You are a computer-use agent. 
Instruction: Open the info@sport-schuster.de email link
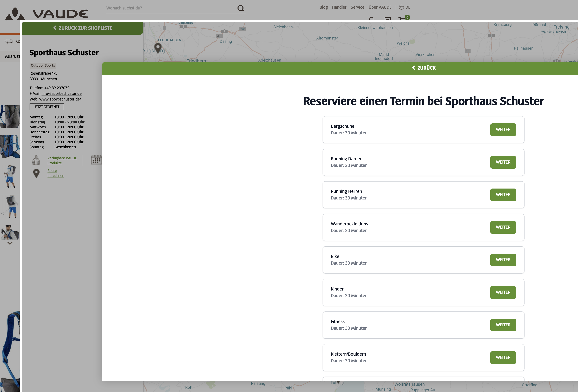(x=61, y=94)
